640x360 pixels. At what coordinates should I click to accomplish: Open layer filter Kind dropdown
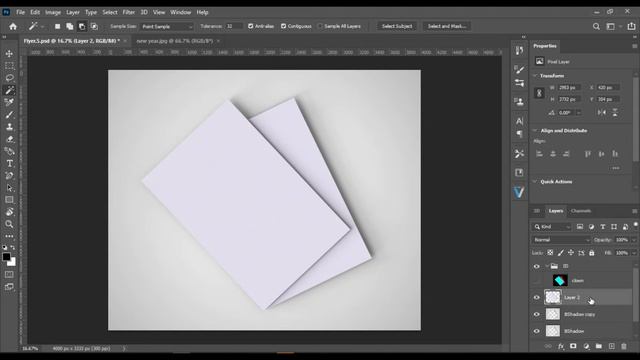pos(552,227)
